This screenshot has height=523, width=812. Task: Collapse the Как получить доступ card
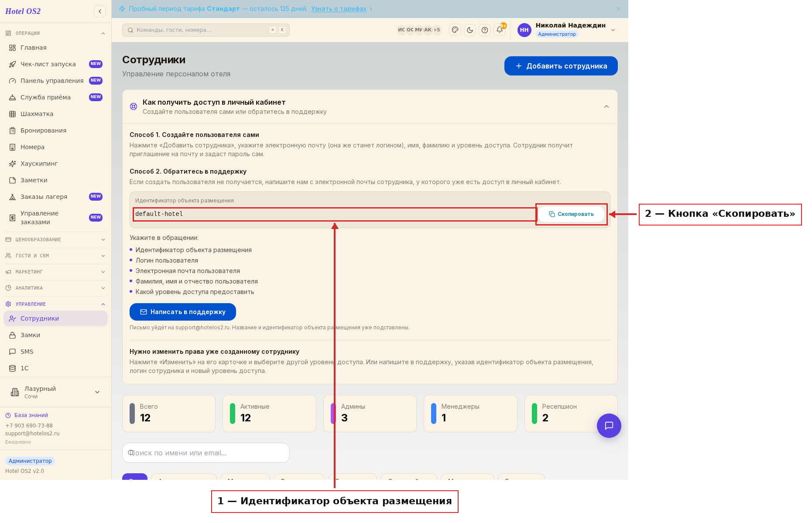pyautogui.click(x=606, y=106)
